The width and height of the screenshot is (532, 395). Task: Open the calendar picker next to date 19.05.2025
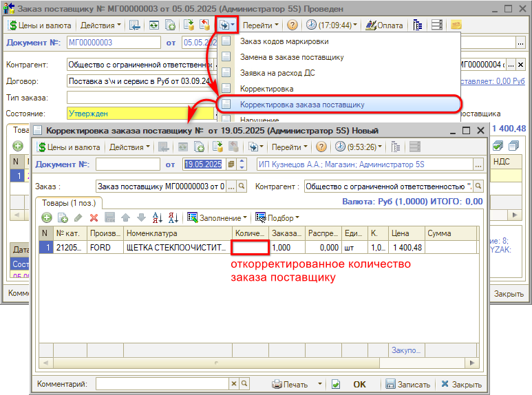(231, 164)
